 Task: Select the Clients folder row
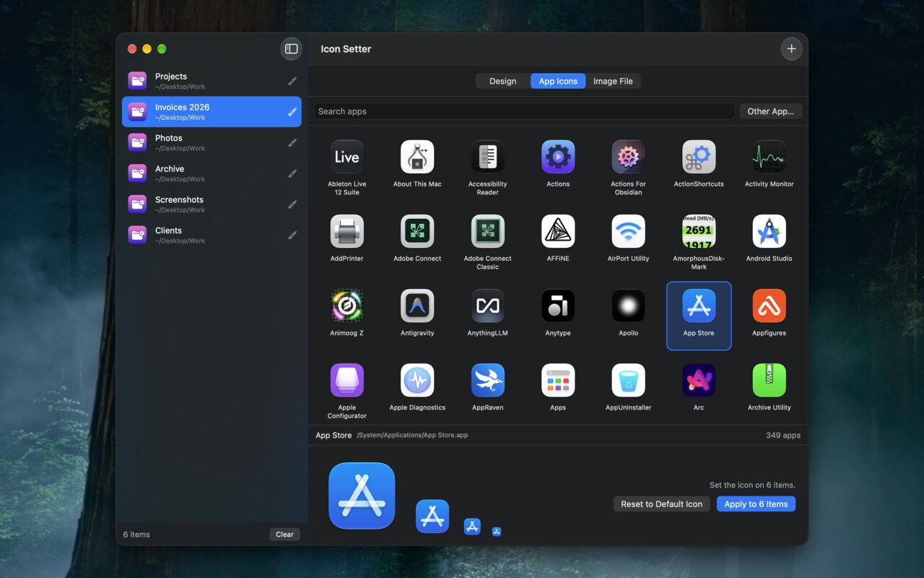click(x=212, y=235)
